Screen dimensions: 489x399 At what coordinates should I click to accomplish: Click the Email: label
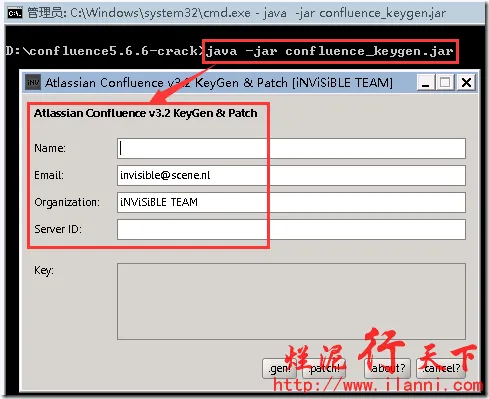49,175
